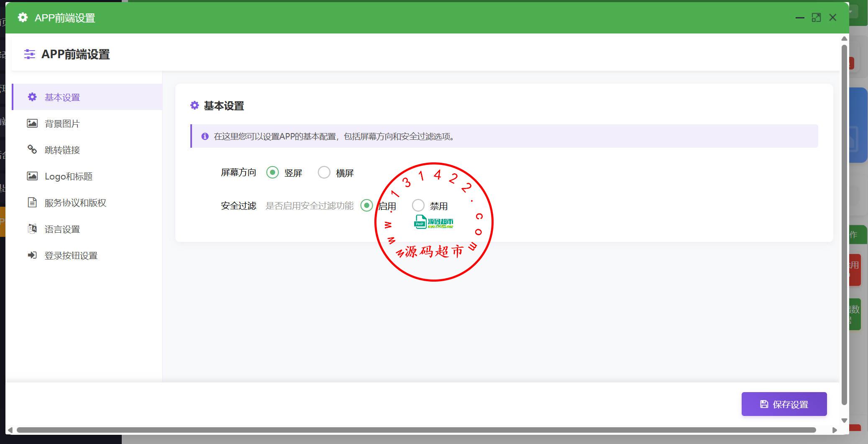This screenshot has width=868, height=444.
Task: Select the 竖屏 screen orientation radio button
Action: coord(272,172)
